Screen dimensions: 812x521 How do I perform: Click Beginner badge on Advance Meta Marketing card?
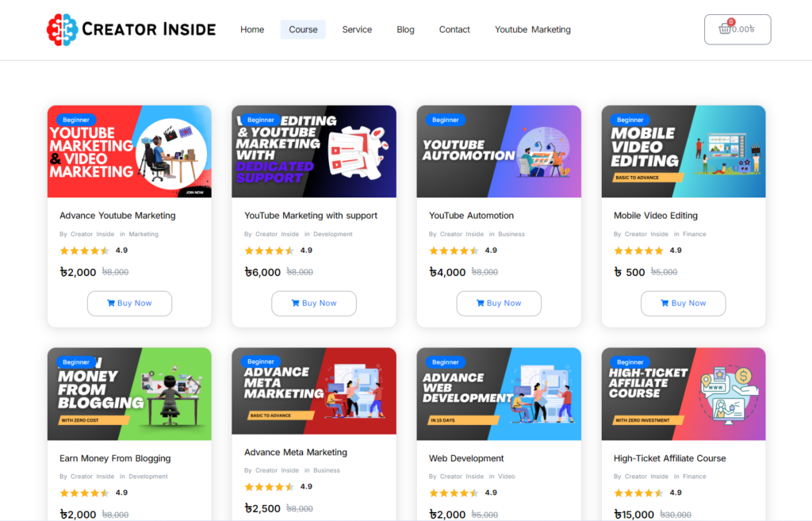261,362
